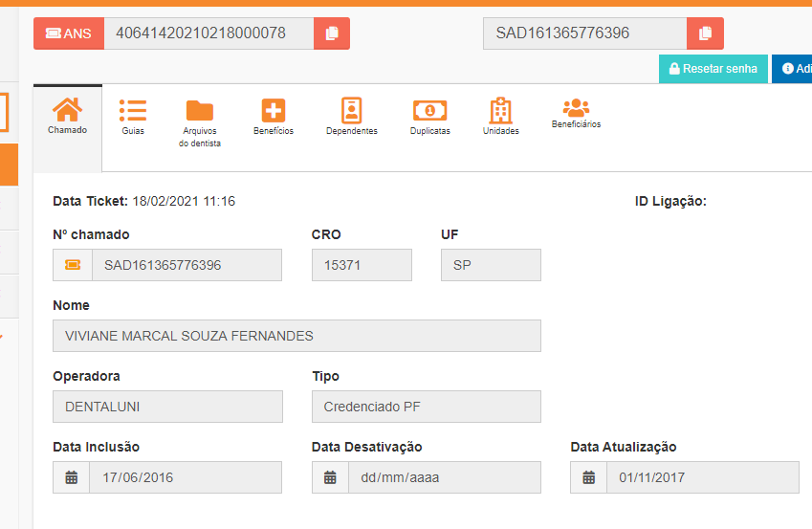Open calendar for Data Atualização
This screenshot has width=812, height=529.
(x=589, y=477)
